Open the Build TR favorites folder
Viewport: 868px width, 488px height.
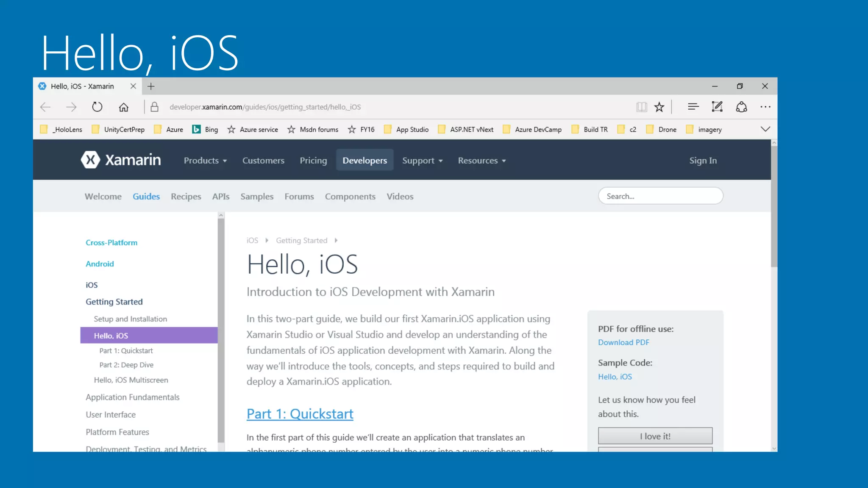[590, 130]
